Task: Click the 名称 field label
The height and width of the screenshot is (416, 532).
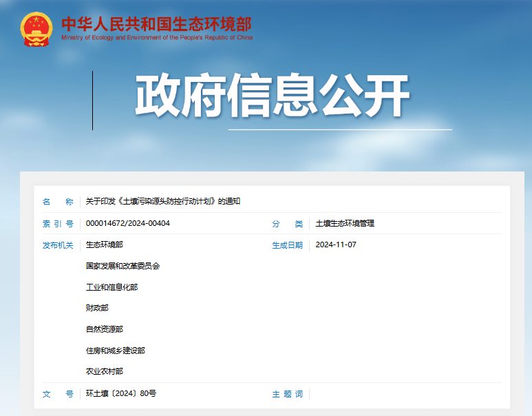Action: pos(58,202)
